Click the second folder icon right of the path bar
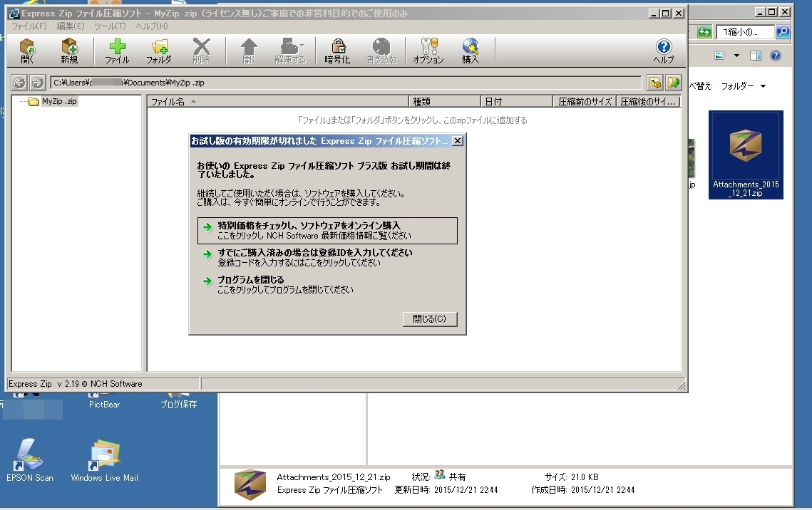 673,82
